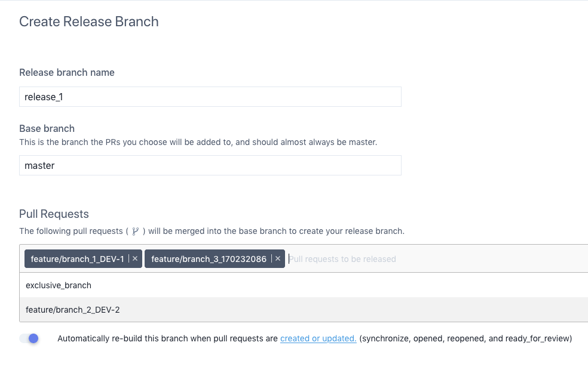Click the "Release branch name" label
The image size is (588, 370).
[x=67, y=72]
